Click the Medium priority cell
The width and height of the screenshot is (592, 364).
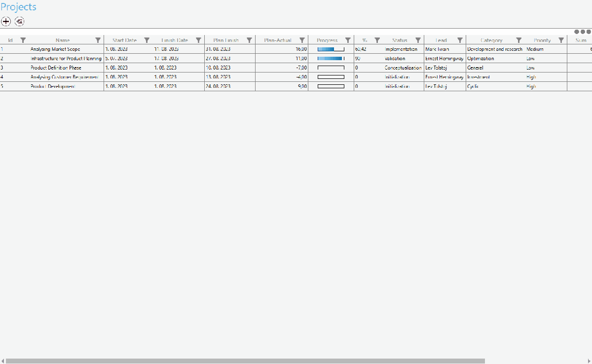pyautogui.click(x=535, y=49)
